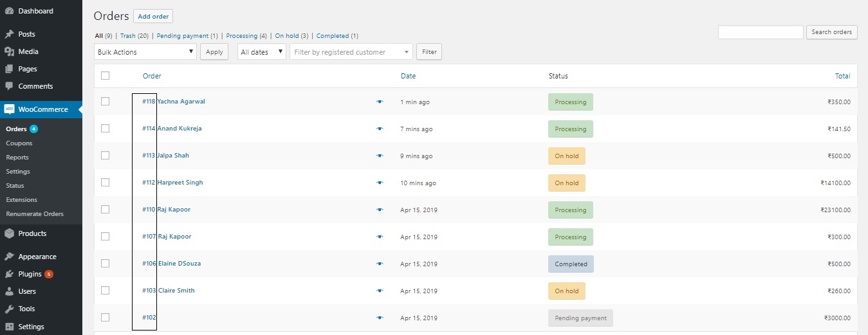This screenshot has height=335, width=868.
Task: Open the Bulk Actions dropdown
Action: (x=145, y=52)
